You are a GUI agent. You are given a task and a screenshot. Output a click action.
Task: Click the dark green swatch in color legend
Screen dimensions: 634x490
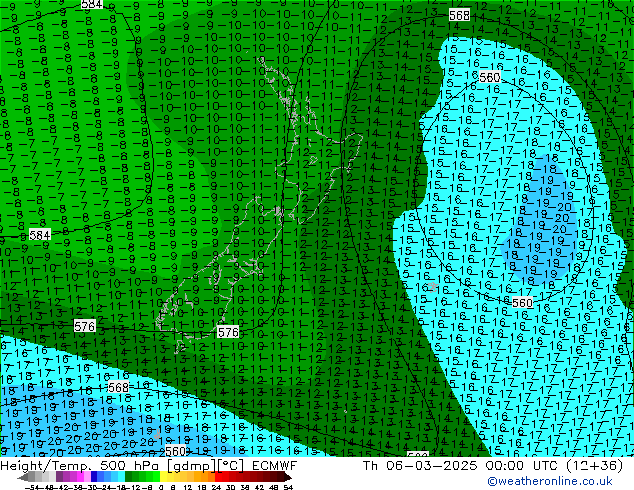pos(128,477)
